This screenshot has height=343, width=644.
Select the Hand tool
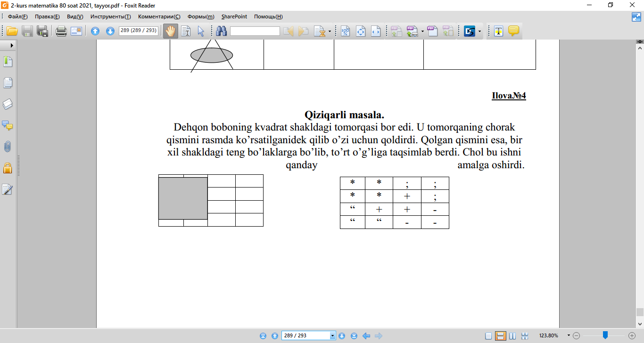(x=170, y=32)
